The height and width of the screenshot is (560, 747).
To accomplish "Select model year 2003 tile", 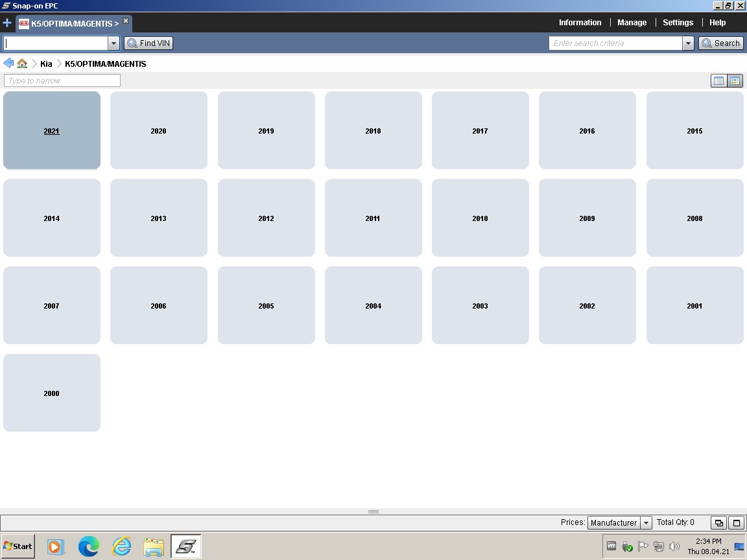I will tap(480, 306).
